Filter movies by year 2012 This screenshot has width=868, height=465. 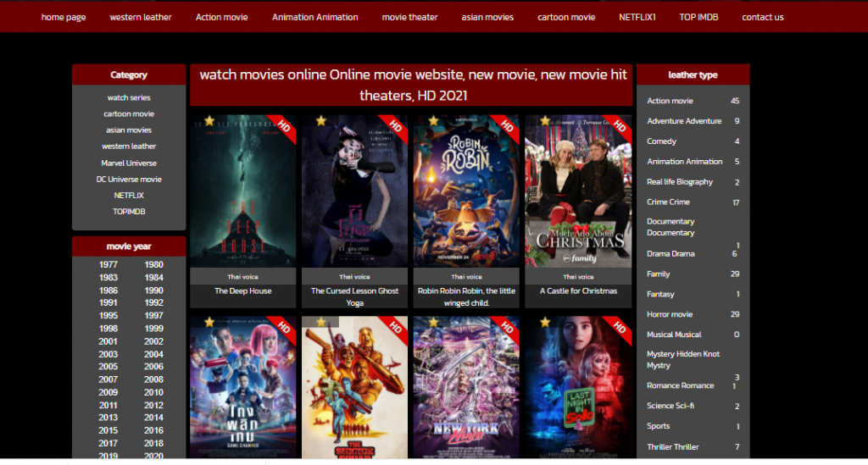pos(154,405)
